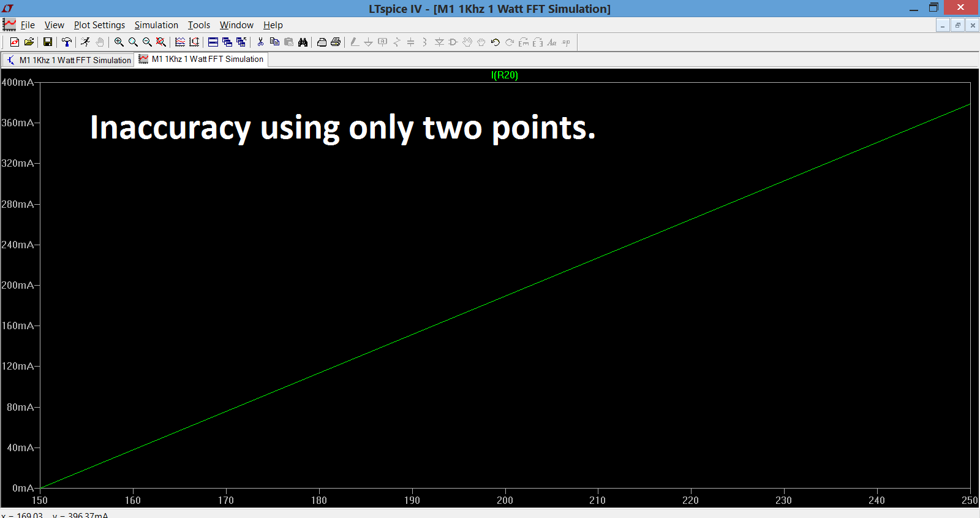The height and width of the screenshot is (518, 980).
Task: Click the Copy toolbar icon
Action: (x=274, y=42)
